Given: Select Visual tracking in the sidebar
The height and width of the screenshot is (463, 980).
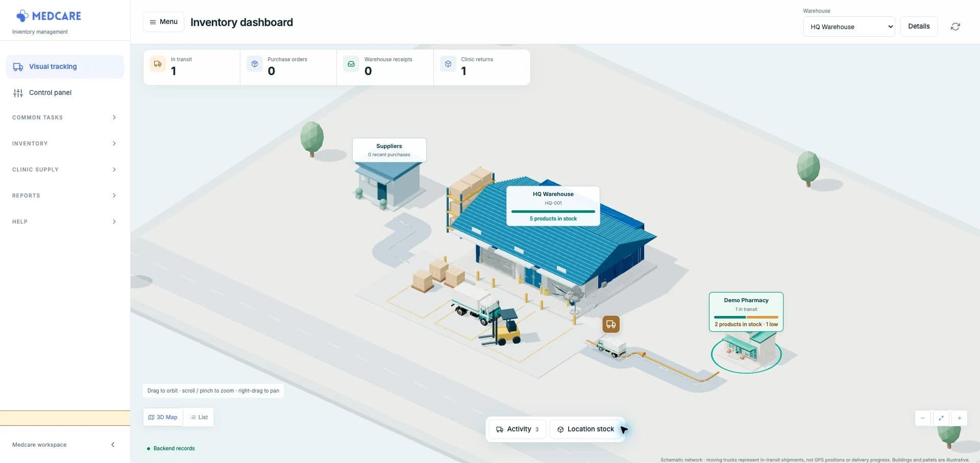Looking at the screenshot, I should [x=65, y=67].
